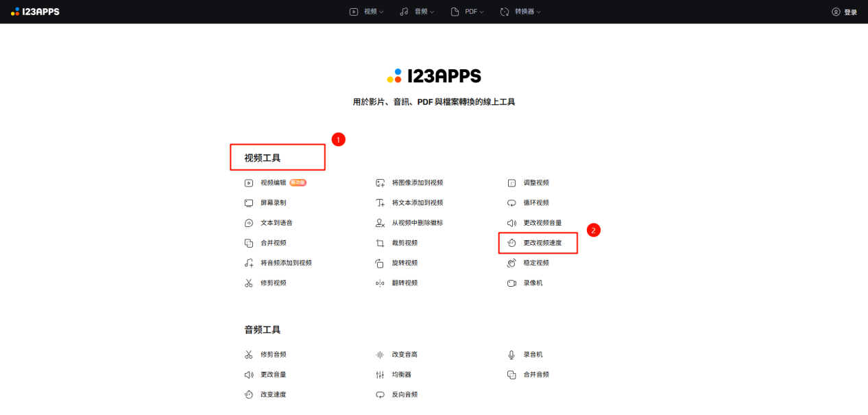The image size is (868, 415).
Task: Click the 文本到语音 icon
Action: 249,223
